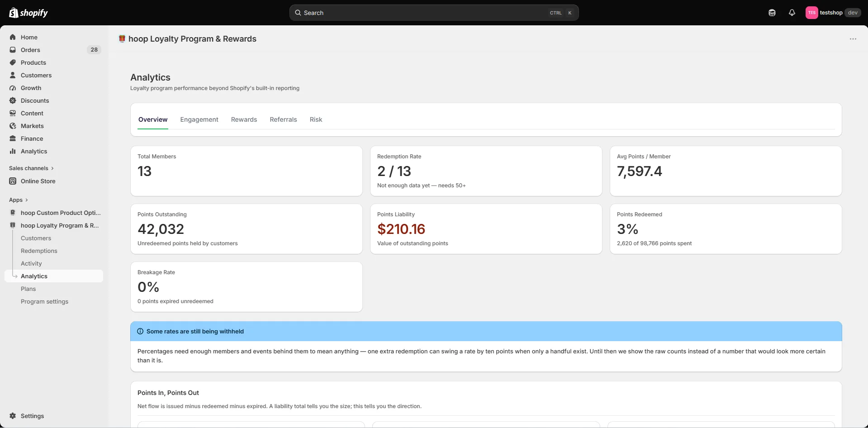Switch to the Referrals tab
868x428 pixels.
click(283, 119)
